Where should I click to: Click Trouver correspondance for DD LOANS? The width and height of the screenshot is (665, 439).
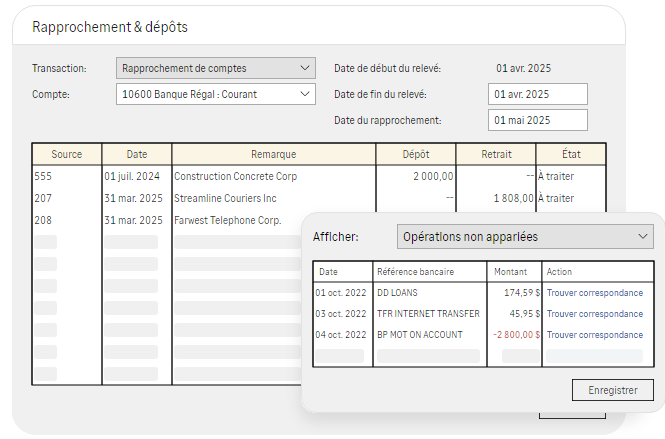595,293
